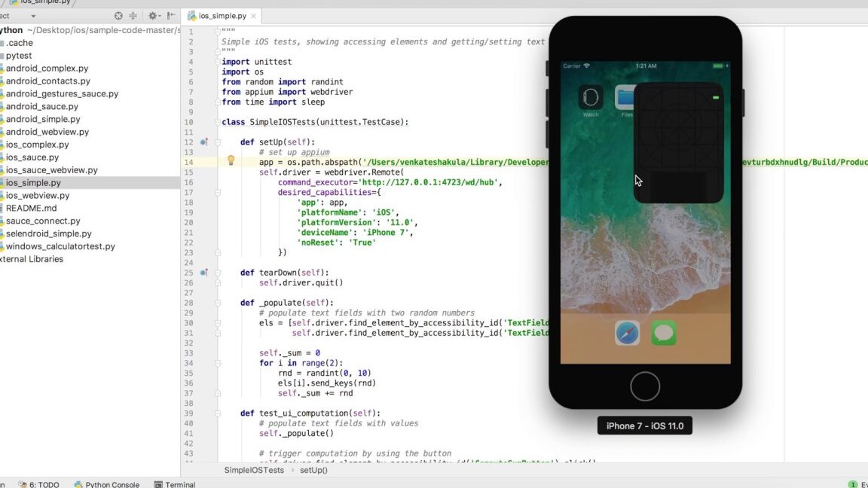Image resolution: width=868 pixels, height=488 pixels.
Task: Collapse the imports fold marker on line 4
Action: [218, 62]
